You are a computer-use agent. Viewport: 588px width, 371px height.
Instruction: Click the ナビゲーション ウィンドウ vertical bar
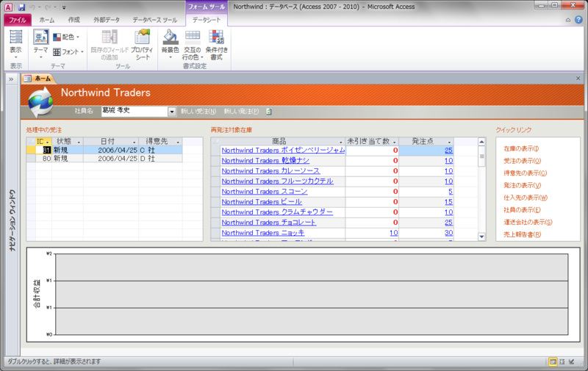click(12, 219)
